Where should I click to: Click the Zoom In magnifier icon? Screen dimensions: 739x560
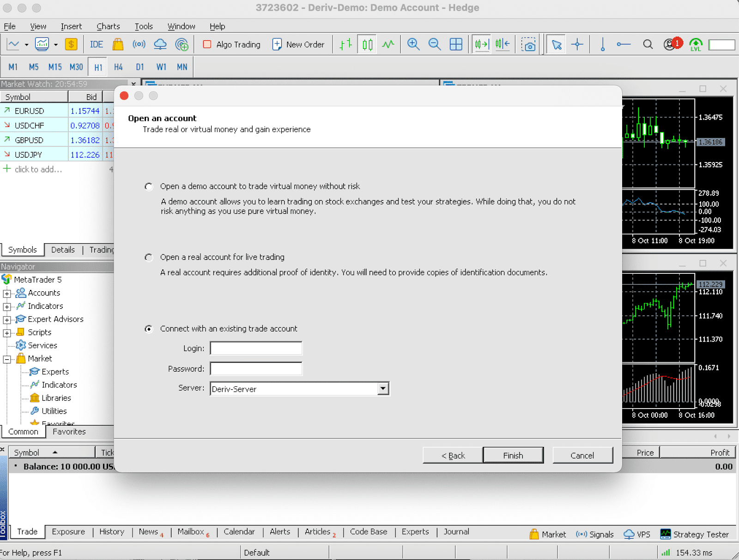point(413,44)
